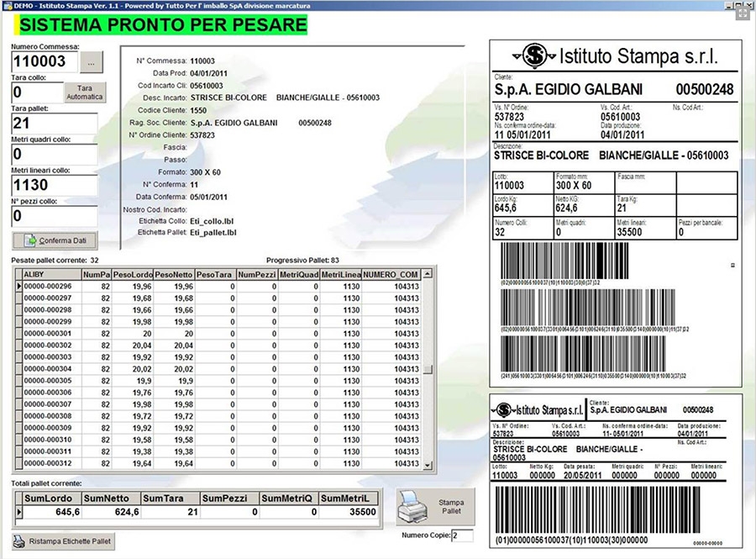
Task: Click the application icon in the title bar
Action: pyautogui.click(x=6, y=5)
